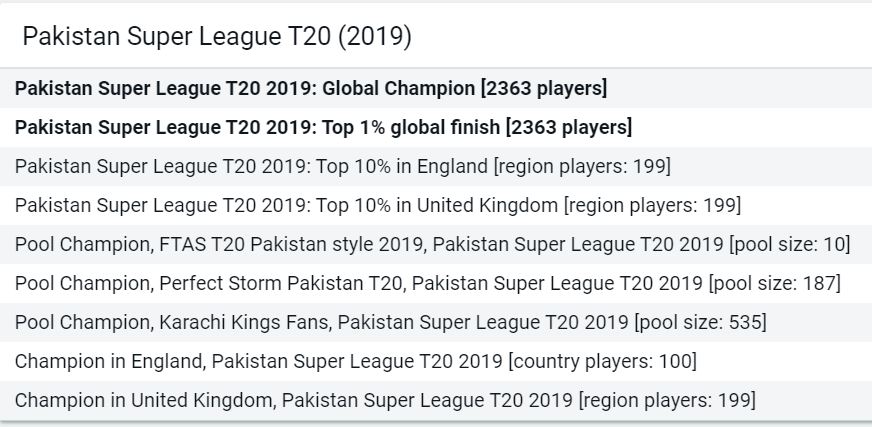
Task: Click the '[pool size: 10]' text
Action: tap(790, 244)
